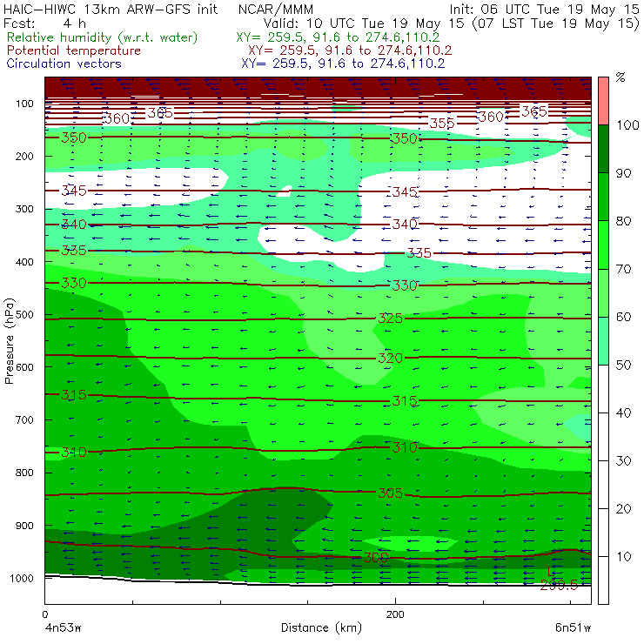
Task: Click the darkest green 90–100% colorbar segment
Action: 603,149
